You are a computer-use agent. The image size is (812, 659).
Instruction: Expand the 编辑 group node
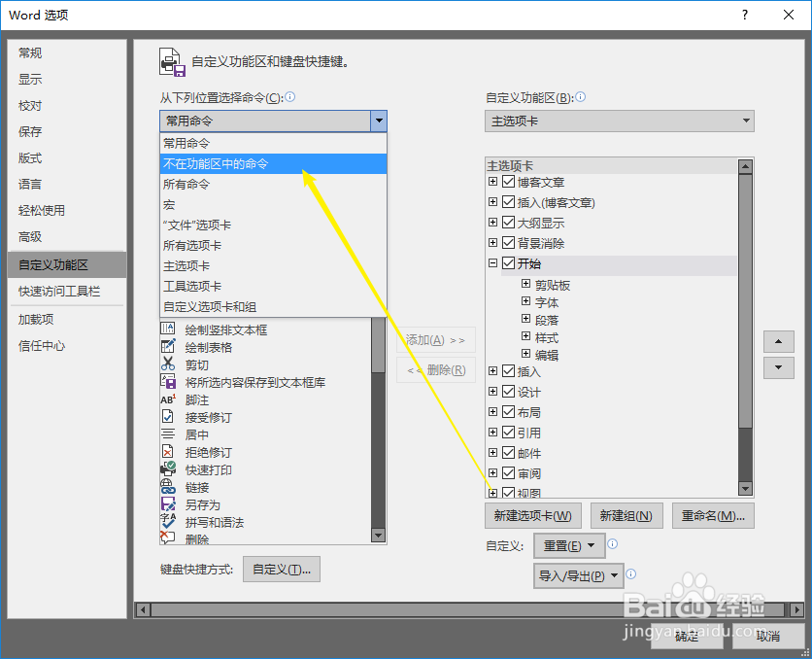pyautogui.click(x=525, y=354)
